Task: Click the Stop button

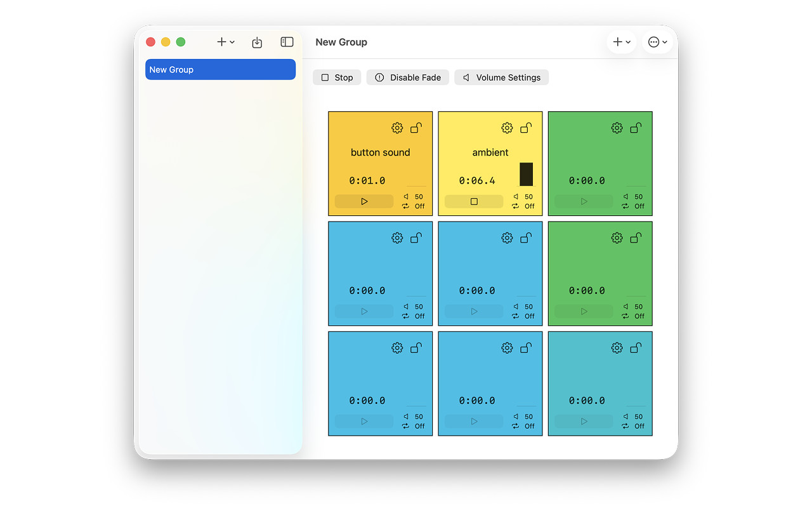Action: pos(337,77)
